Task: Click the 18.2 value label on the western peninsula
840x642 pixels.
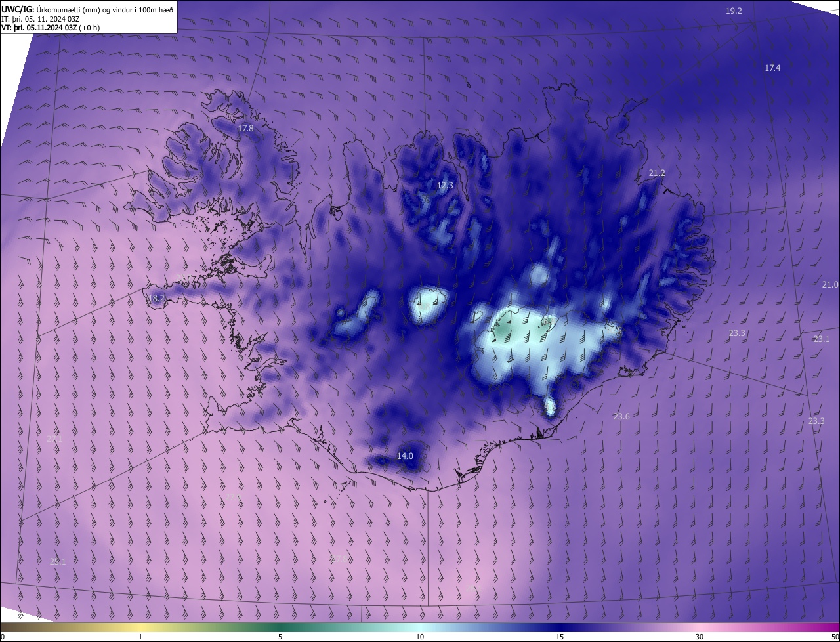Action: (x=157, y=298)
